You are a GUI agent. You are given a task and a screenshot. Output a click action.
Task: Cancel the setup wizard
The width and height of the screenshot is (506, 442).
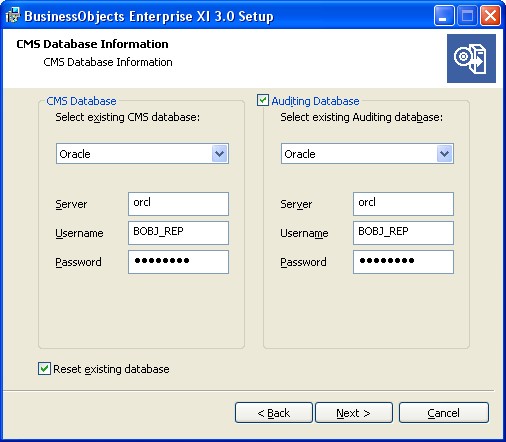pyautogui.click(x=444, y=413)
